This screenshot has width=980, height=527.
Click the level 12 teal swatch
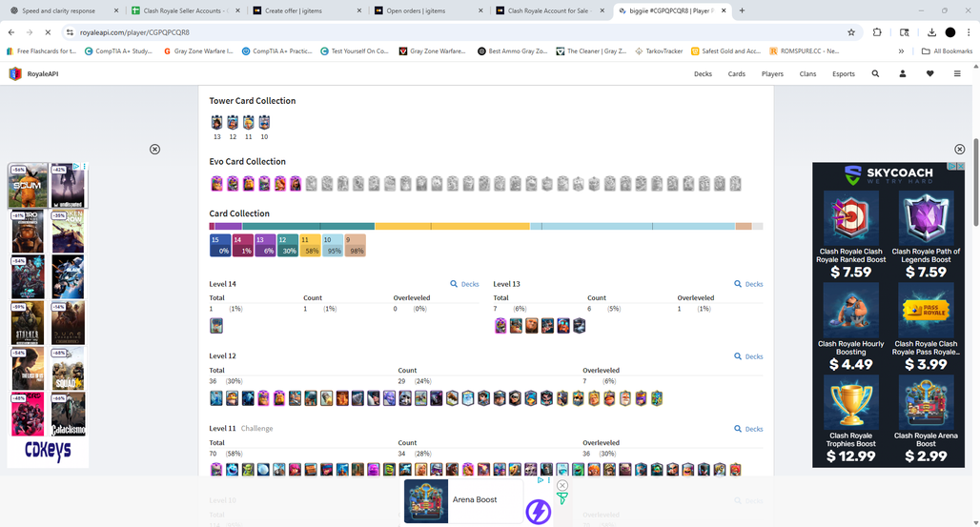pos(288,245)
